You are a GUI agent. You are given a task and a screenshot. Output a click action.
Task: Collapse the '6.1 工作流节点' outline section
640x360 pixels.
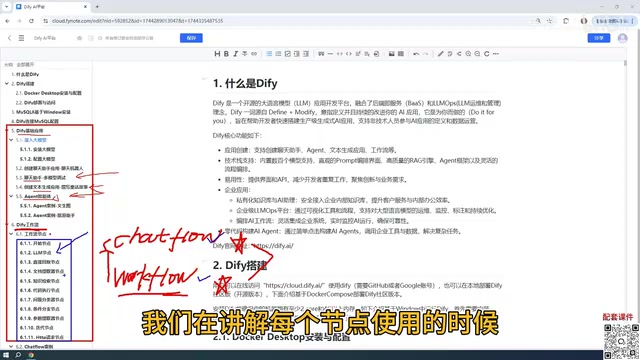point(11,234)
